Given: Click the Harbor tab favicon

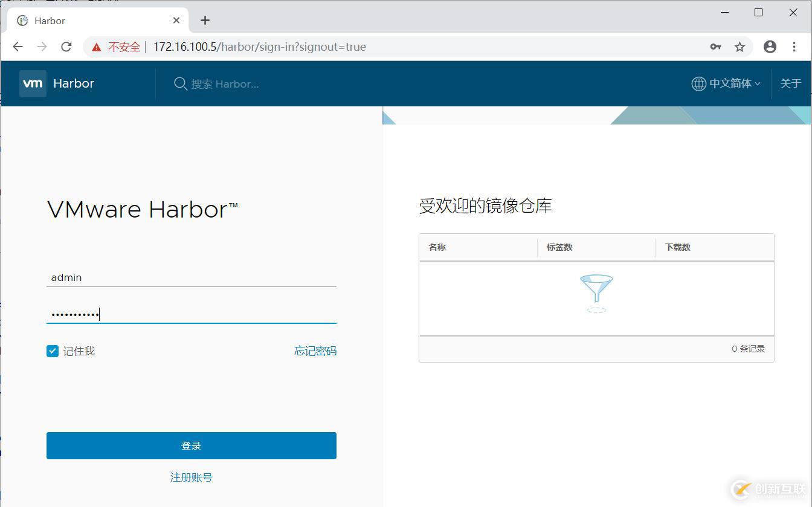Looking at the screenshot, I should tap(22, 21).
